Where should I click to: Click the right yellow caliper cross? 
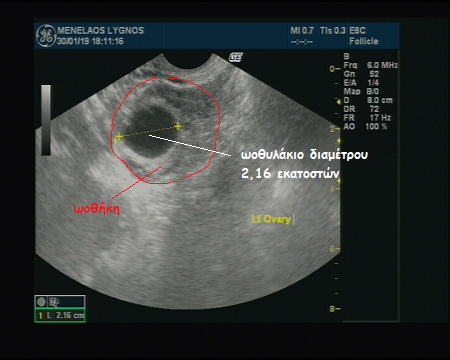tap(178, 126)
